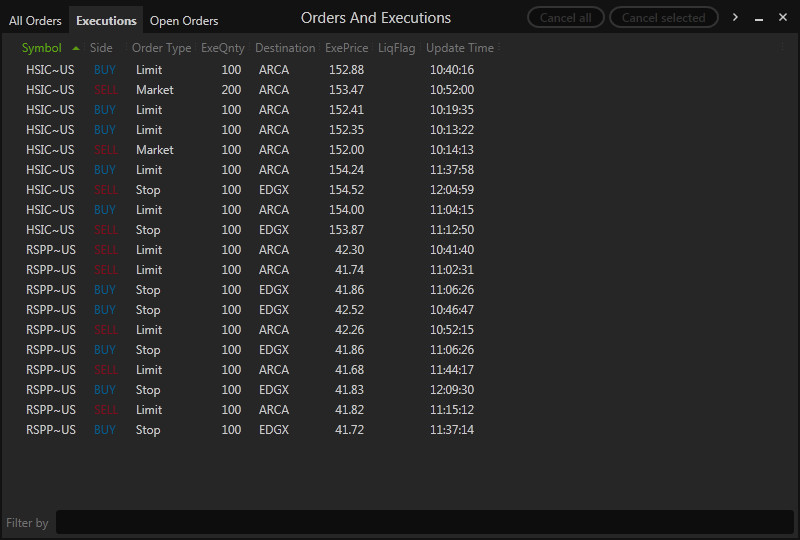This screenshot has height=540, width=800.
Task: Click the sort arrow beside Symbol header
Action: 76,48
